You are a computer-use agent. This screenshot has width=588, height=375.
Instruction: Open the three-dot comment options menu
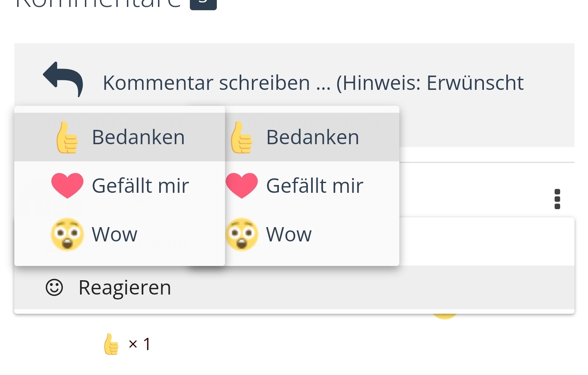coord(557,199)
